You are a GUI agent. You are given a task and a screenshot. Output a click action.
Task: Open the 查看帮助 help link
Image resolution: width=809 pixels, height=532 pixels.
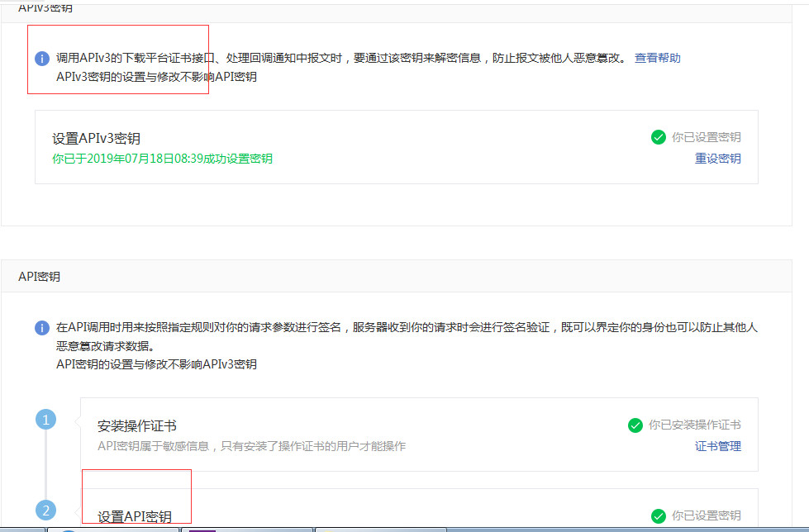(x=657, y=58)
